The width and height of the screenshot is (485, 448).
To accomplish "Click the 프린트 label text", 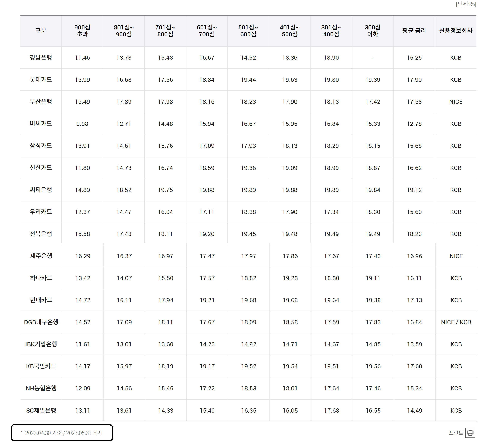I will pyautogui.click(x=456, y=433).
